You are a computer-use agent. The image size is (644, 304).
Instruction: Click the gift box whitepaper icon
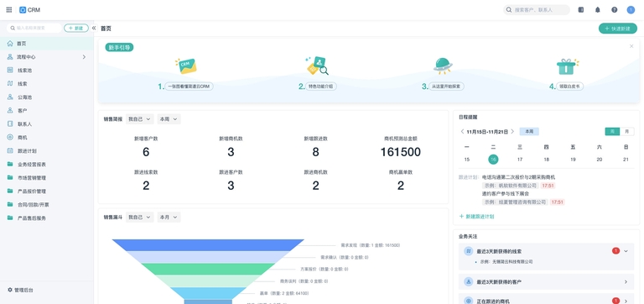(x=567, y=66)
